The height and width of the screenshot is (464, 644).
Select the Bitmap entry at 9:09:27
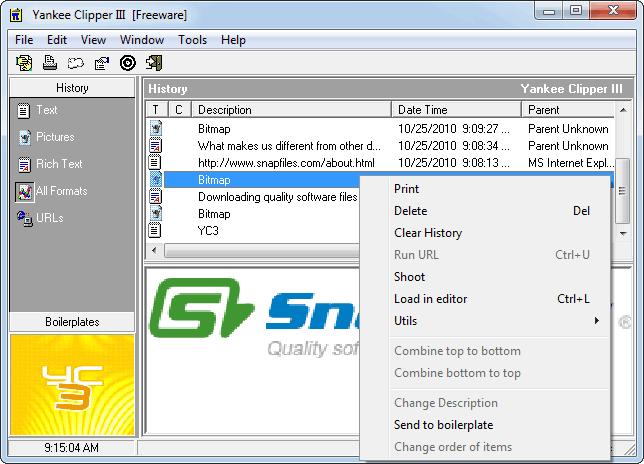click(x=214, y=129)
